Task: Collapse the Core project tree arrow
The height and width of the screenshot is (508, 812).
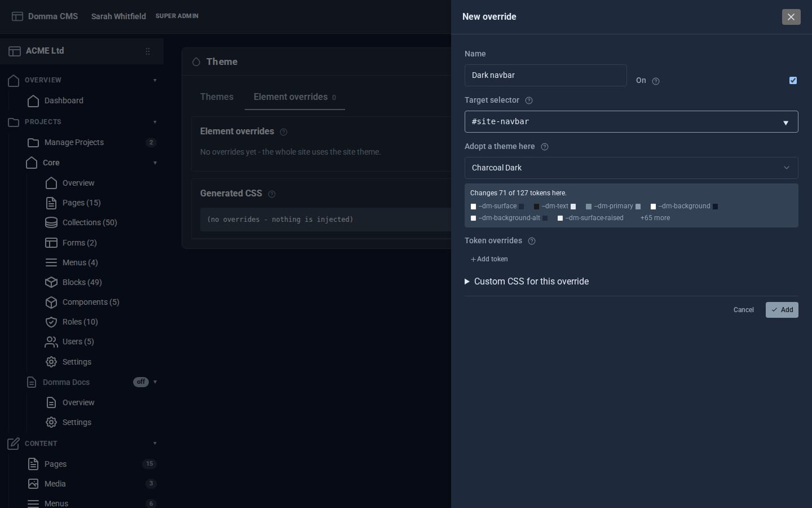Action: [155, 163]
